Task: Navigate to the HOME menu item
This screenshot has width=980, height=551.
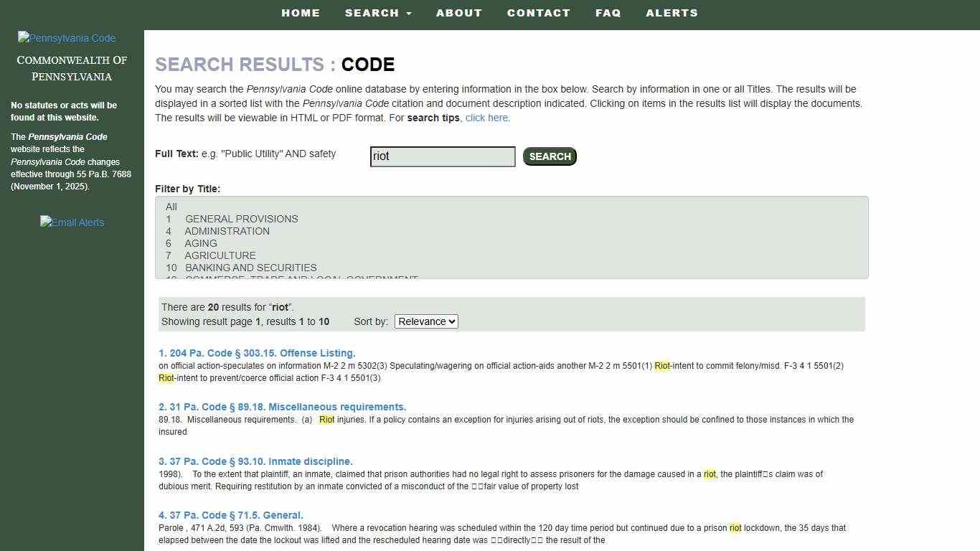Action: [300, 12]
